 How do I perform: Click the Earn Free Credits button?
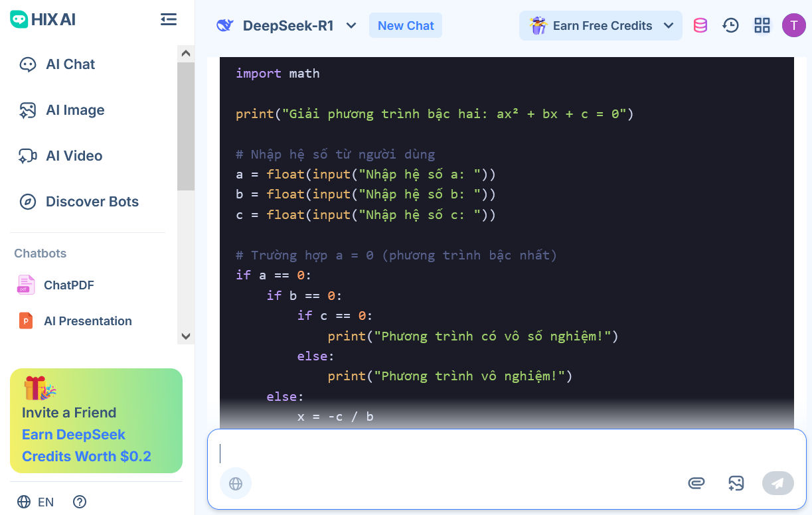click(601, 26)
